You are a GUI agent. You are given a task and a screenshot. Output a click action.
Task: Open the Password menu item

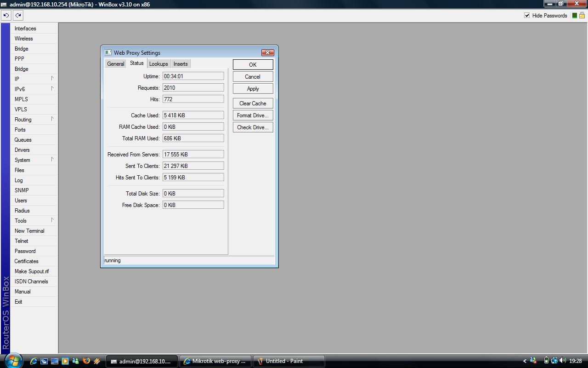[34, 251]
